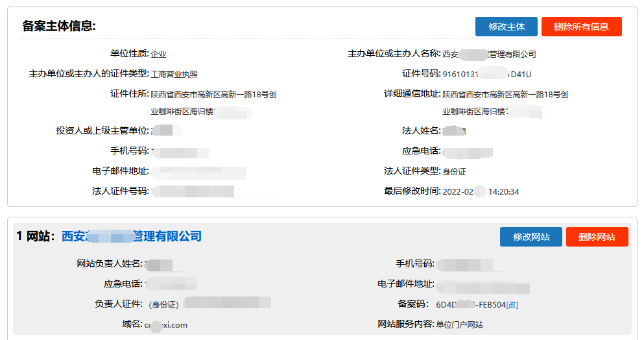Click the 修改网站 button
This screenshot has height=340, width=644.
point(531,237)
